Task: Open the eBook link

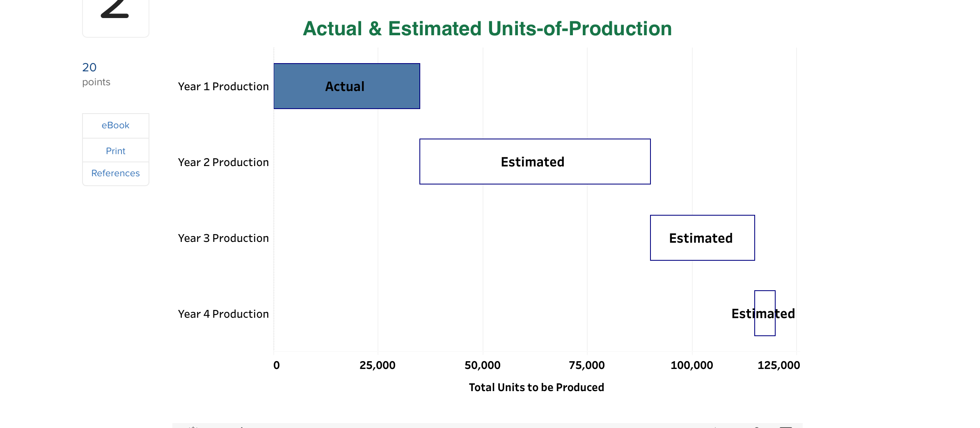Action: tap(115, 125)
